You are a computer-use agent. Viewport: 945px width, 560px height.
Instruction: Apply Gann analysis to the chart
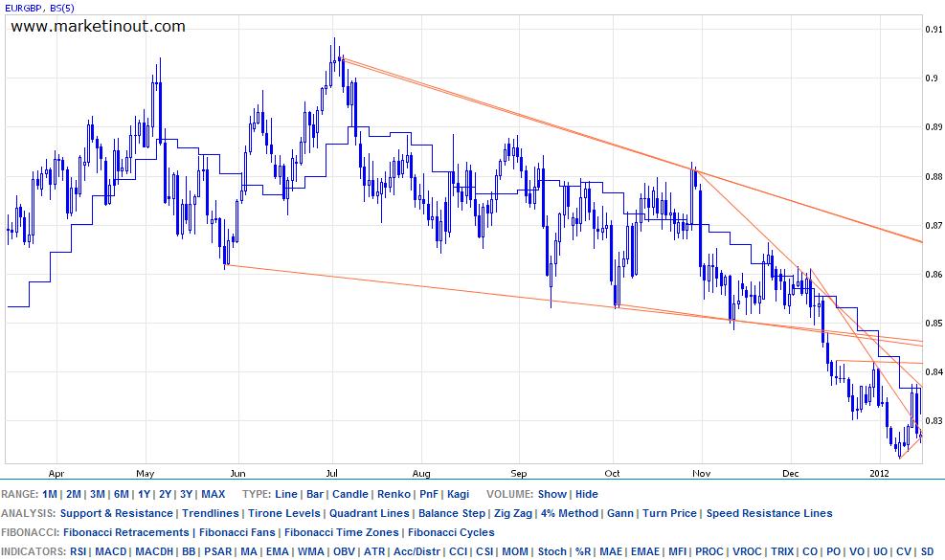click(620, 513)
